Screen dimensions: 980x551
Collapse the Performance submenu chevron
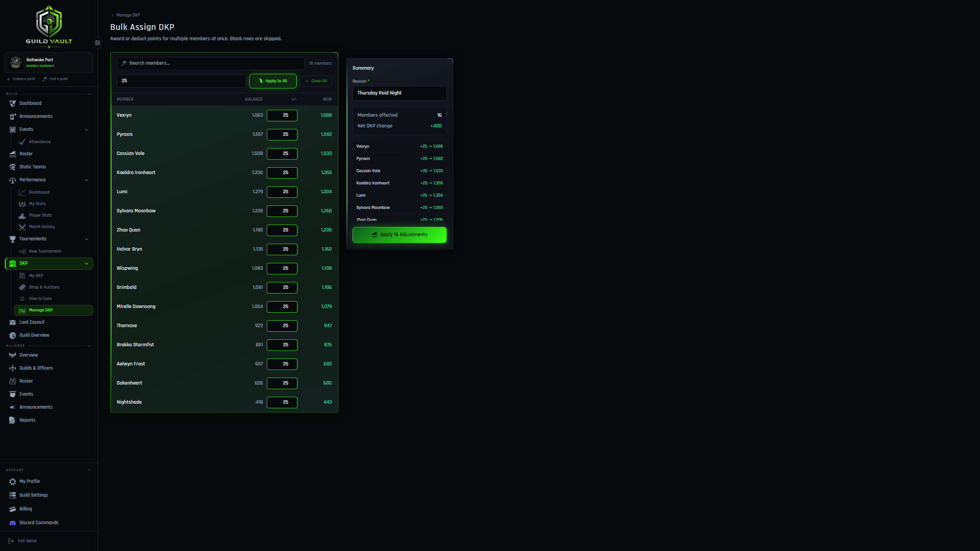(87, 180)
